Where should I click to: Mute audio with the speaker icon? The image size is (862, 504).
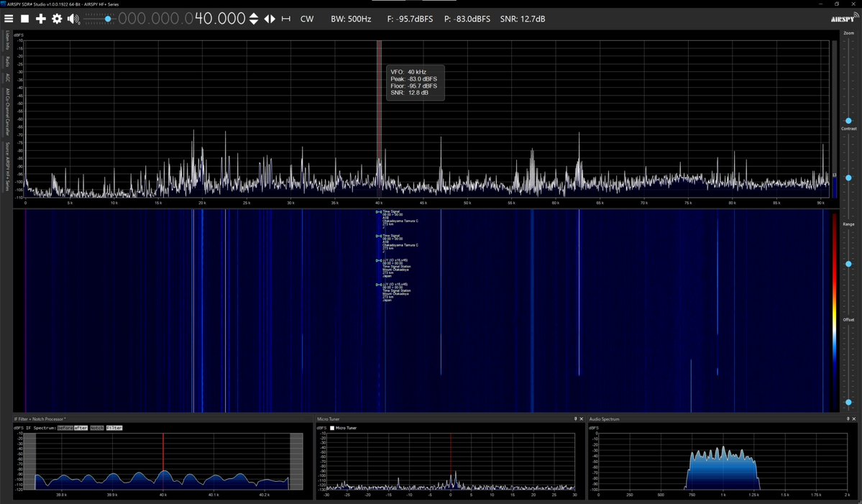pyautogui.click(x=73, y=19)
